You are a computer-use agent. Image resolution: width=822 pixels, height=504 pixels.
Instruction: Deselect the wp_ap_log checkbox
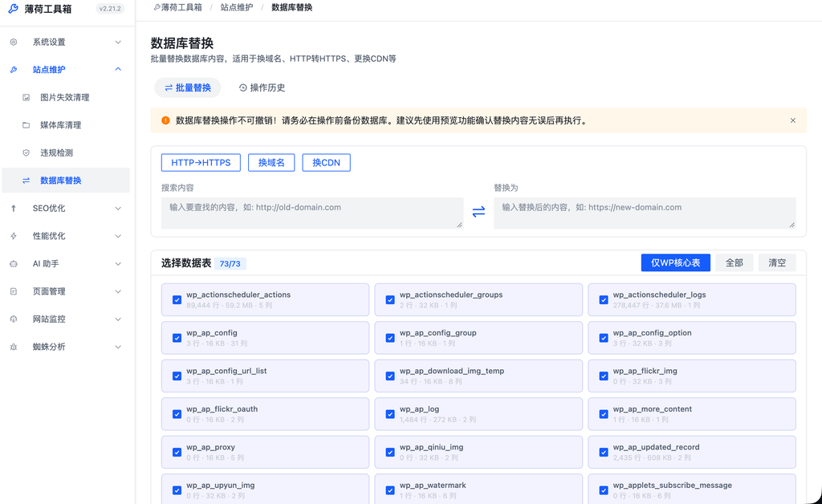(390, 414)
